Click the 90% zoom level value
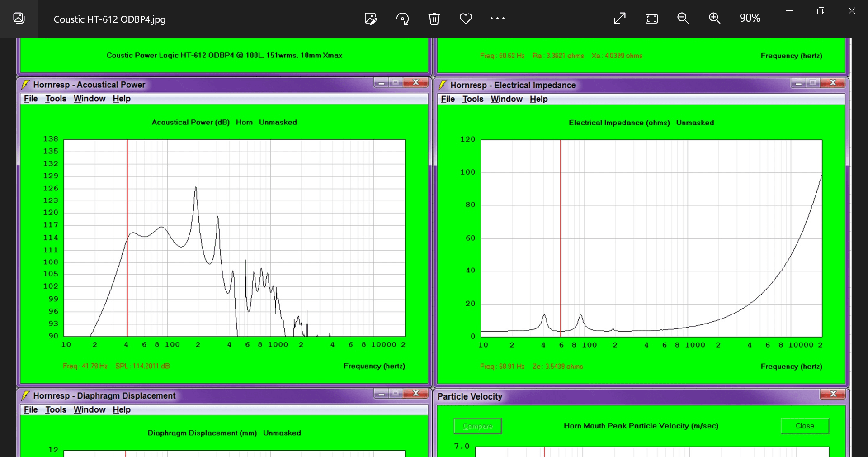The height and width of the screenshot is (457, 868). click(x=750, y=18)
